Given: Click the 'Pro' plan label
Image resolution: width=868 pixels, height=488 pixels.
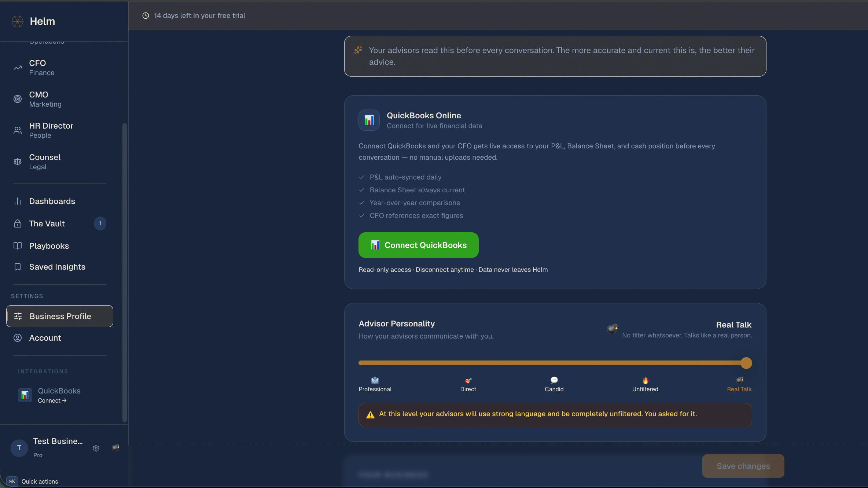Looking at the screenshot, I should tap(38, 455).
